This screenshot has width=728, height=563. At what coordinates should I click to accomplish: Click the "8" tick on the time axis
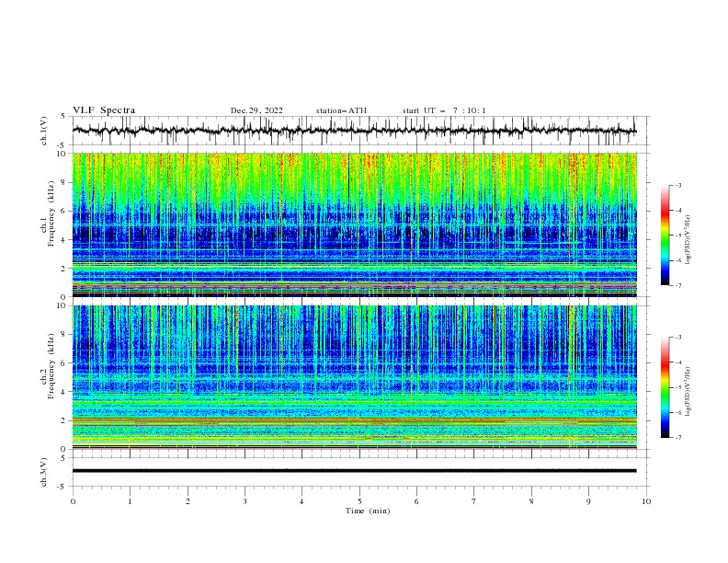pos(531,501)
